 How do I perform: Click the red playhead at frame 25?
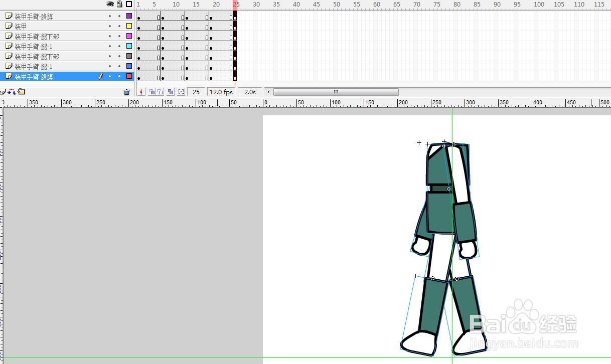[235, 5]
